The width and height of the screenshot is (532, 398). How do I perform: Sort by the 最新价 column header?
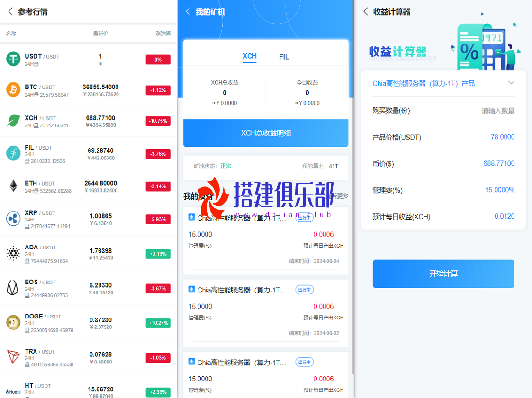click(x=101, y=34)
